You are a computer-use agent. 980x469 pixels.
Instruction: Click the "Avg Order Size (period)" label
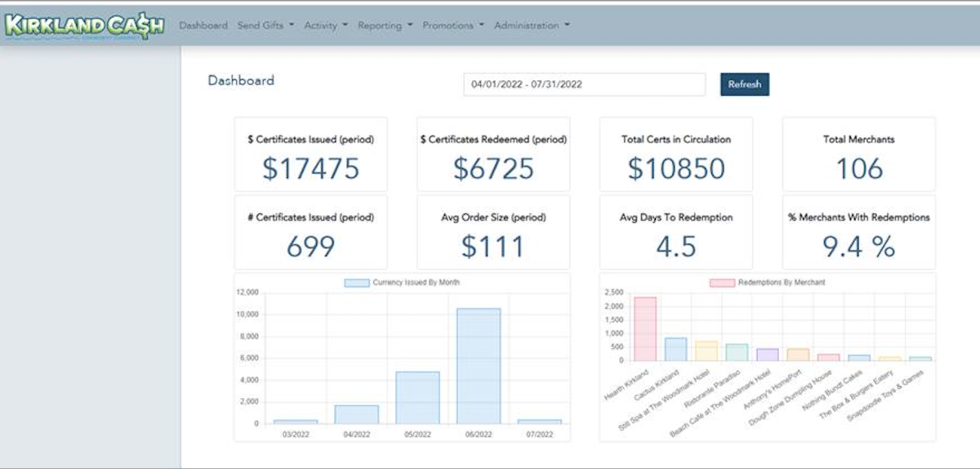click(x=493, y=217)
